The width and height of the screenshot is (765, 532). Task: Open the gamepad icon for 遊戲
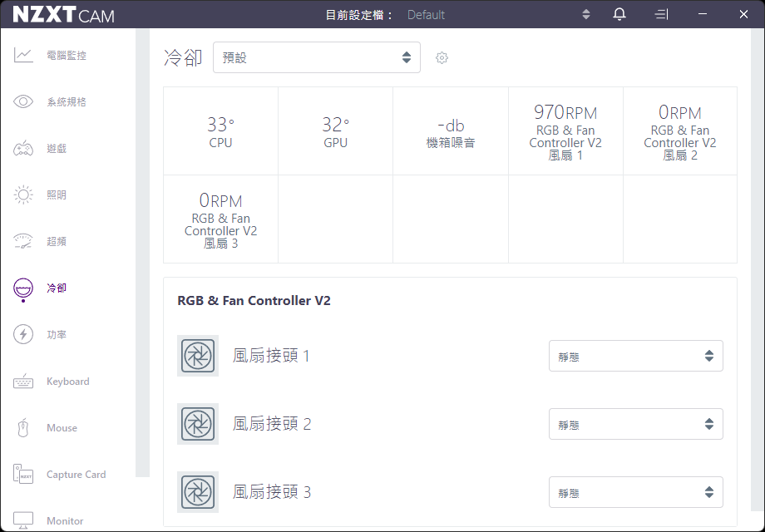click(23, 148)
